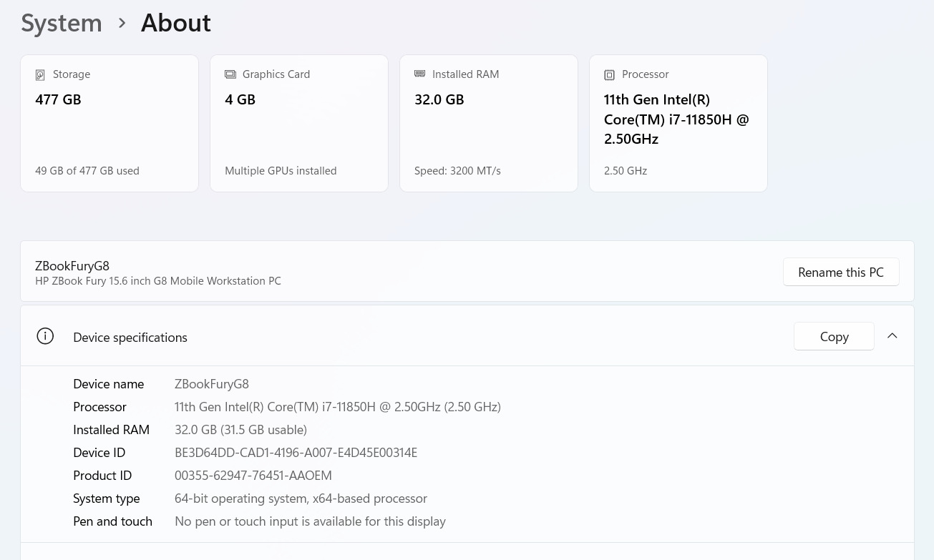
Task: Open the Graphics Card 4 GB card
Action: 299,123
